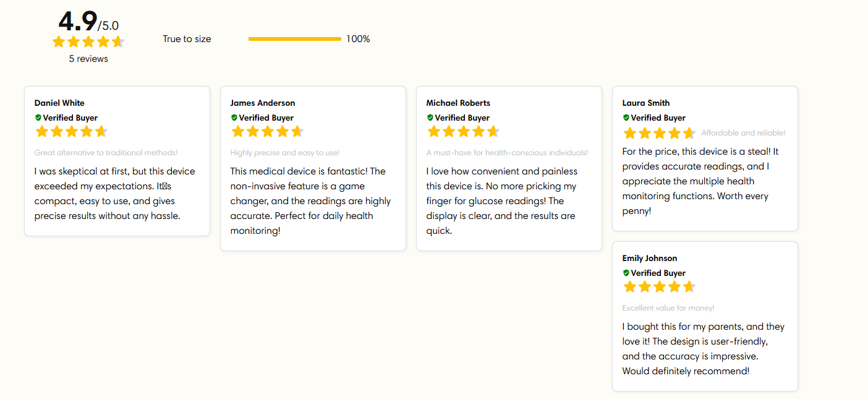Click James Anderson's verified buyer shield icon
Image resolution: width=868 pixels, height=399 pixels.
(x=234, y=118)
